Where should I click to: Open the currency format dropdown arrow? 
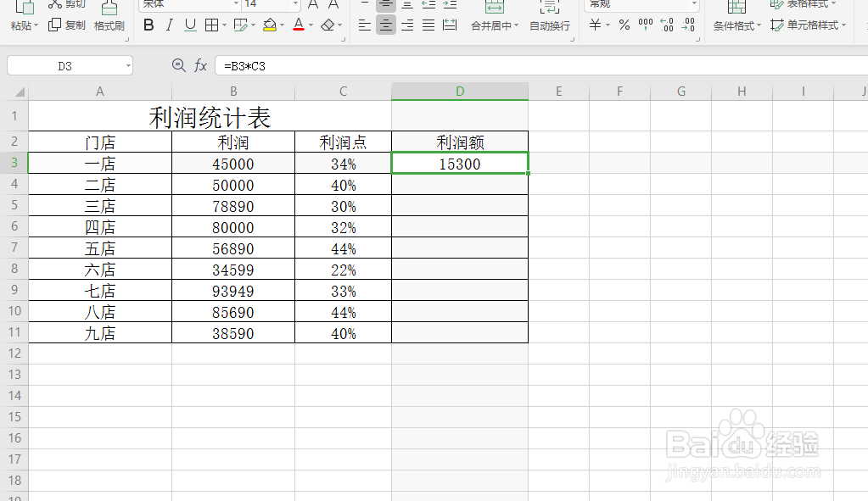point(608,25)
